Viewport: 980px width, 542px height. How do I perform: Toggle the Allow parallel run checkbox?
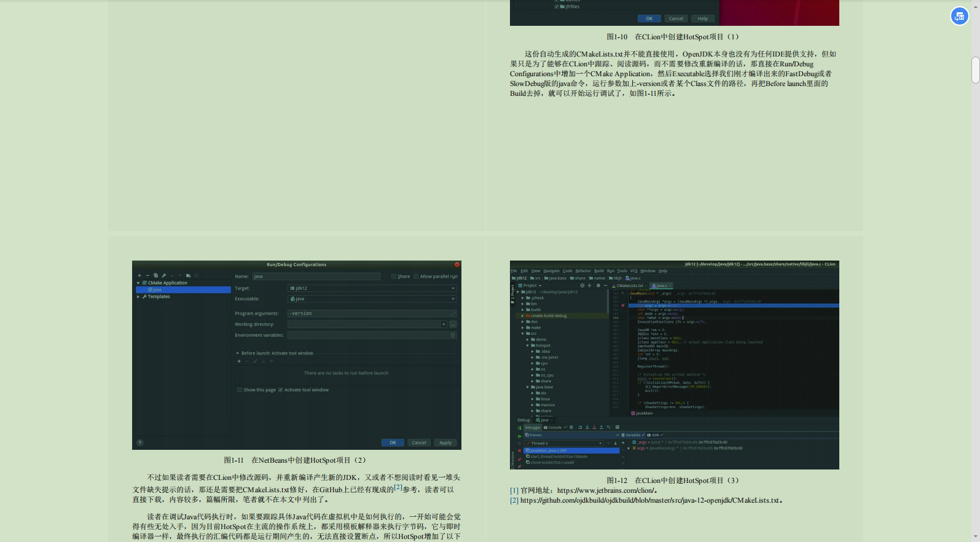click(416, 277)
